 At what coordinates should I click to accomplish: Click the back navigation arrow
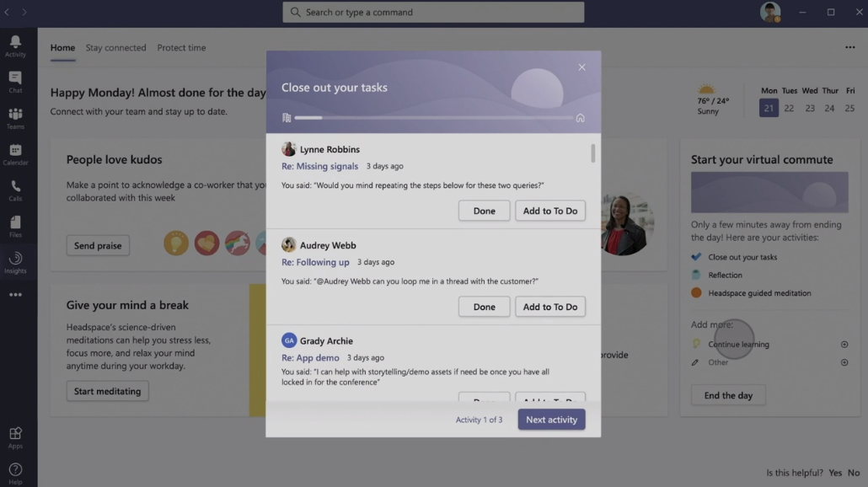click(8, 12)
